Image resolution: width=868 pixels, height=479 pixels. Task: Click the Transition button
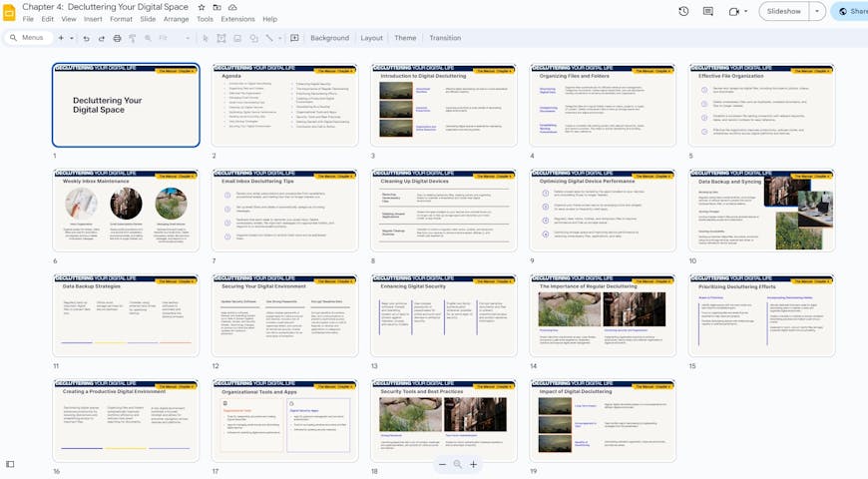tap(445, 38)
